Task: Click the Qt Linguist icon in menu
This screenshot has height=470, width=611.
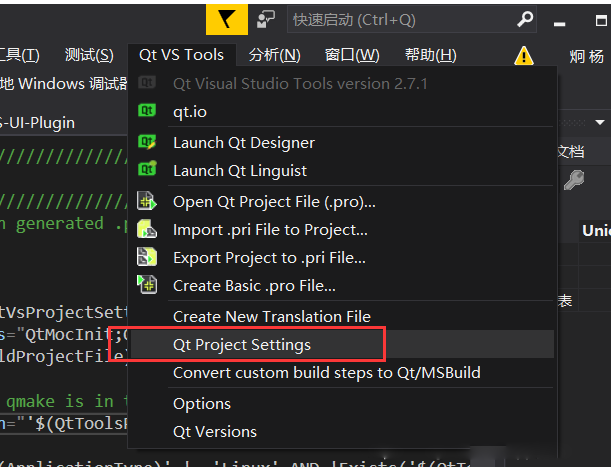Action: pos(147,169)
